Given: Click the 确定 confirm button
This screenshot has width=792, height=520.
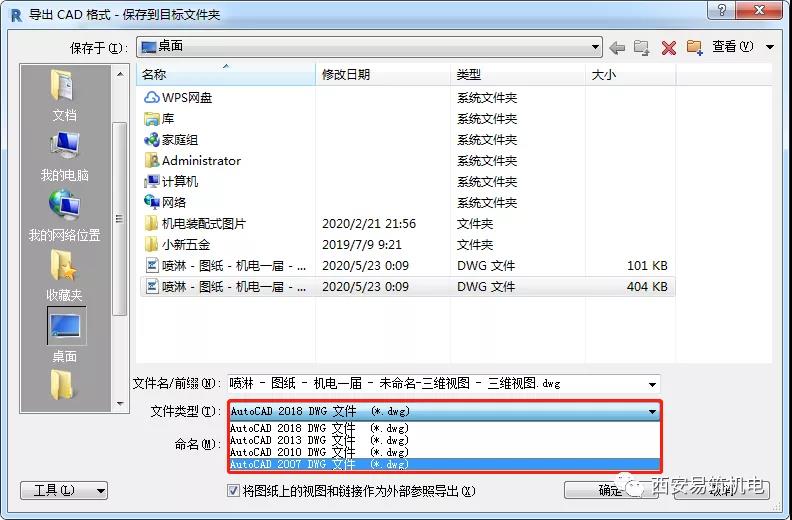Looking at the screenshot, I should click(610, 490).
